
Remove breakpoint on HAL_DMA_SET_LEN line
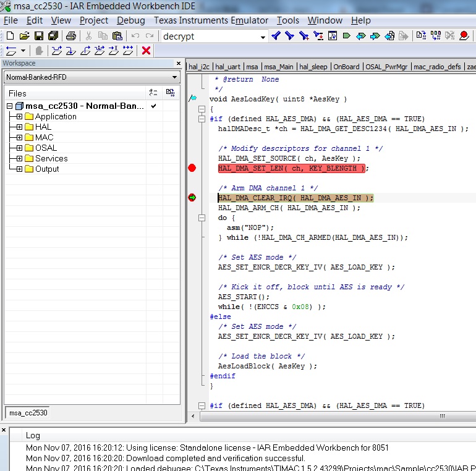[x=192, y=168]
